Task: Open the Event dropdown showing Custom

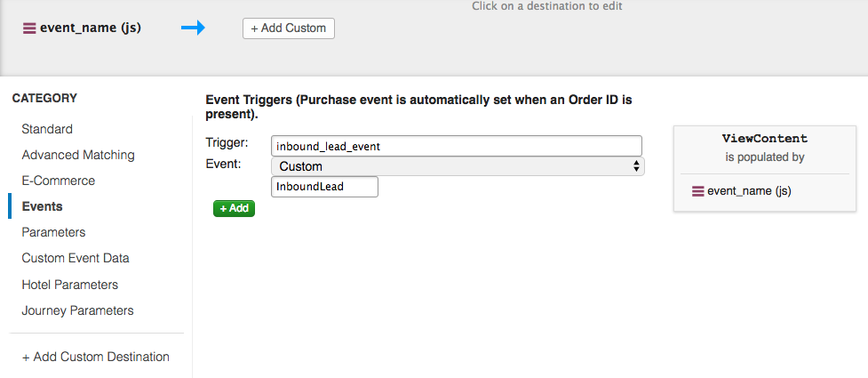Action: pyautogui.click(x=458, y=166)
